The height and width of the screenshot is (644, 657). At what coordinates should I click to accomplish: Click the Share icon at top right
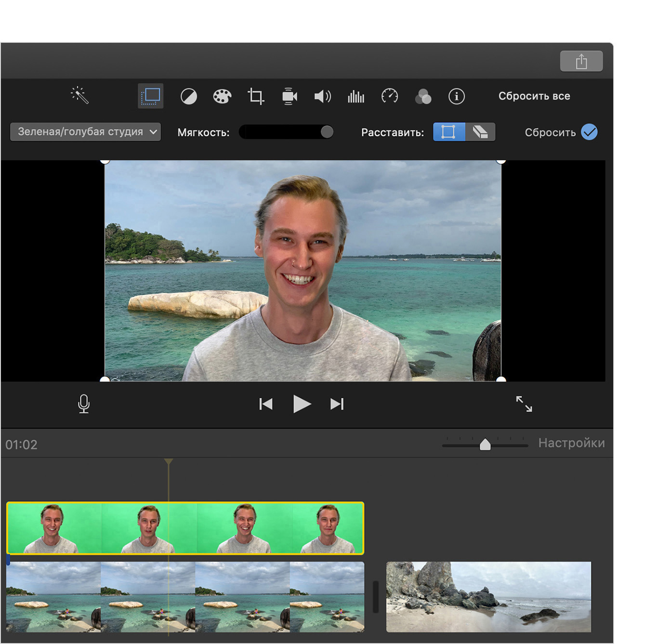[x=581, y=61]
